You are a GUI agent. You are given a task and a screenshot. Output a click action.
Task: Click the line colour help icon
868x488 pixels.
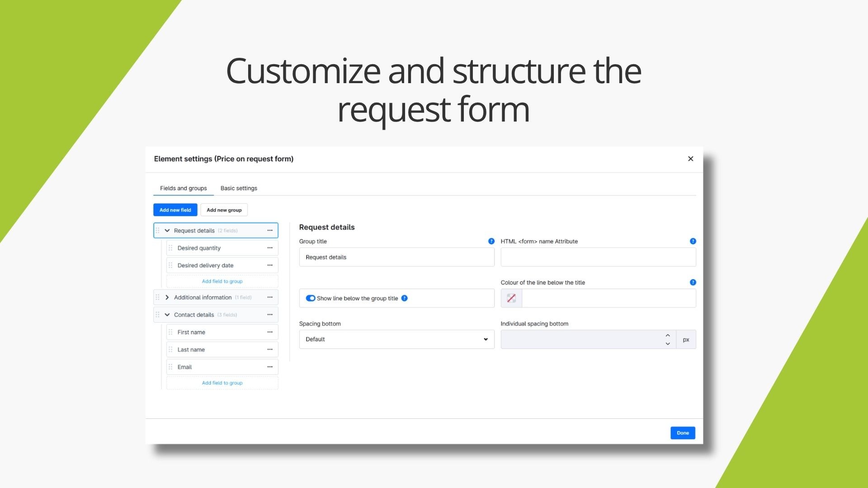(x=693, y=282)
